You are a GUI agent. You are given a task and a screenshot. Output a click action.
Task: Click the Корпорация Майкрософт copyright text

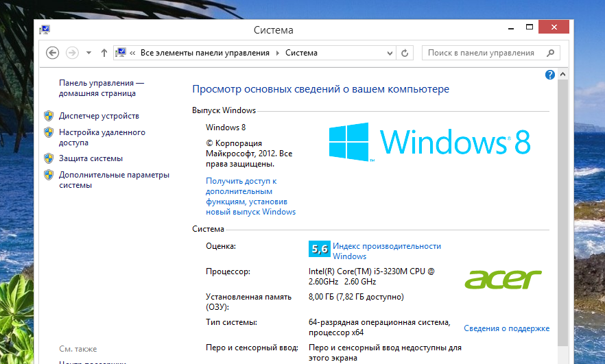click(249, 154)
